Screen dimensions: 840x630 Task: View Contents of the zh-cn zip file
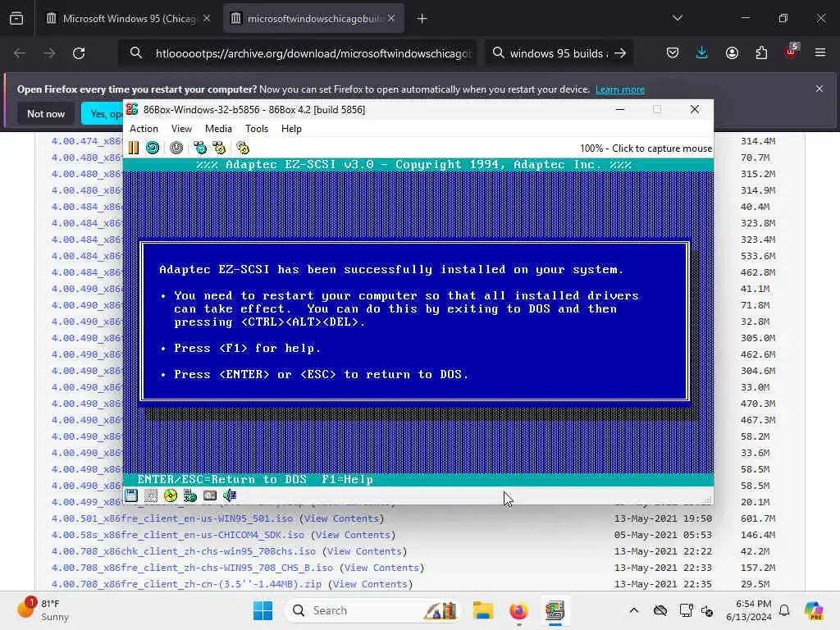coord(370,584)
